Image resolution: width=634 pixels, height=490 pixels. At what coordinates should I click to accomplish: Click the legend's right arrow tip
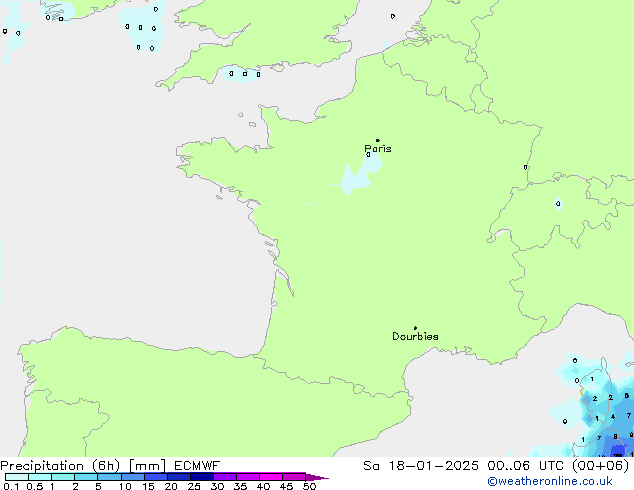point(324,478)
